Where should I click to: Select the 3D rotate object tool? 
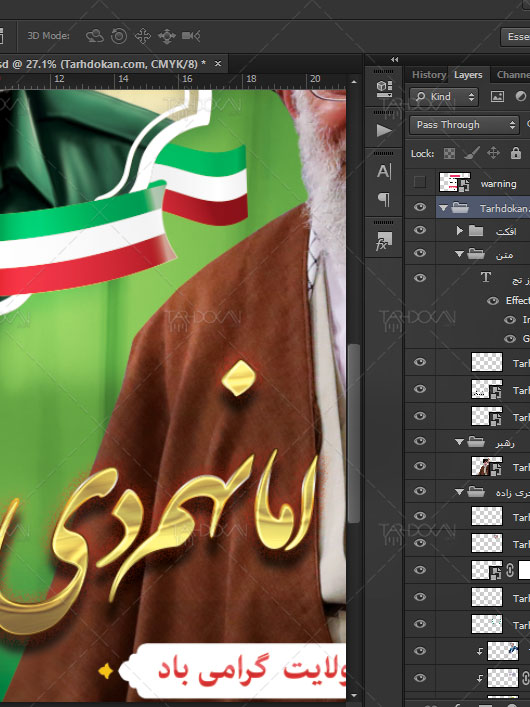(x=95, y=36)
